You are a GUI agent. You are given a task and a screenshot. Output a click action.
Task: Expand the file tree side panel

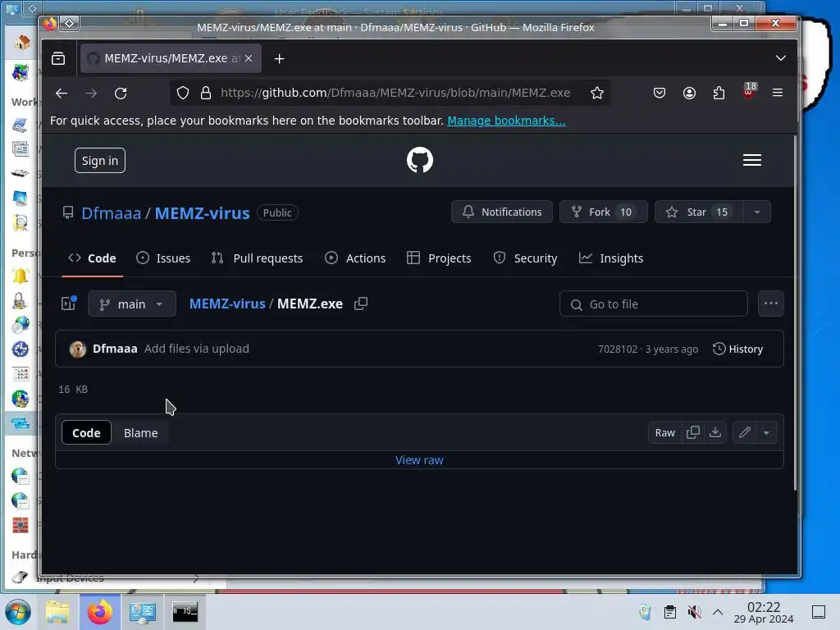tap(69, 304)
